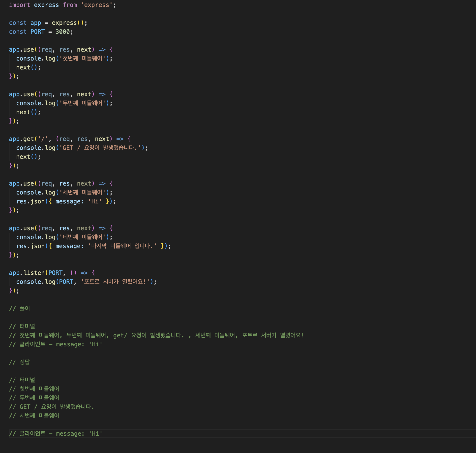Click the '// 정답' comment line
476x453 pixels.
(20, 362)
